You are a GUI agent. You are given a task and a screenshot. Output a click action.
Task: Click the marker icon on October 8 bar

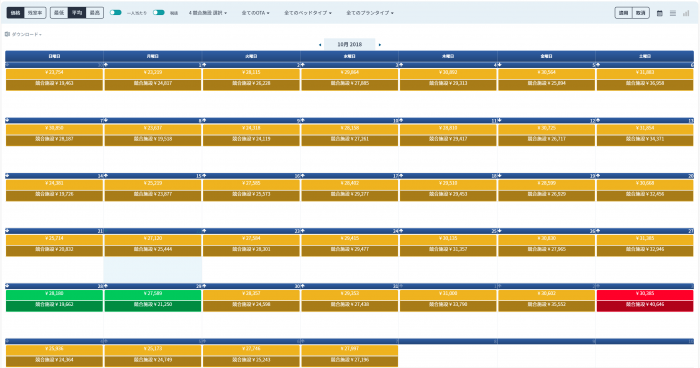click(x=106, y=120)
